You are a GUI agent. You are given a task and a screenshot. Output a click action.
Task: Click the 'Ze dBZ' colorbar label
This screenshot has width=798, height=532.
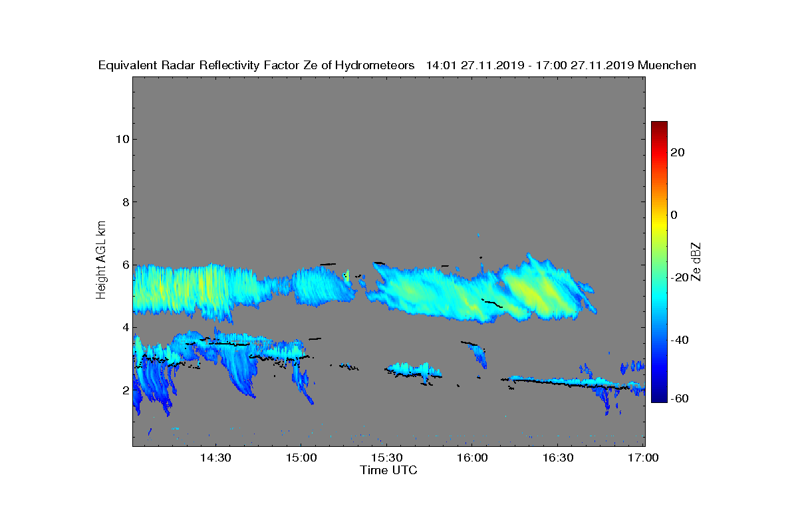[696, 261]
